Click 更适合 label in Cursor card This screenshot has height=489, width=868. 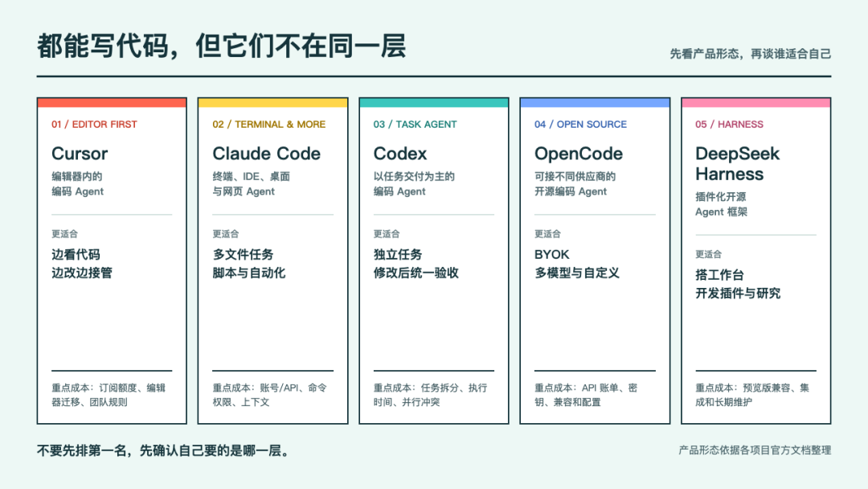(x=65, y=234)
